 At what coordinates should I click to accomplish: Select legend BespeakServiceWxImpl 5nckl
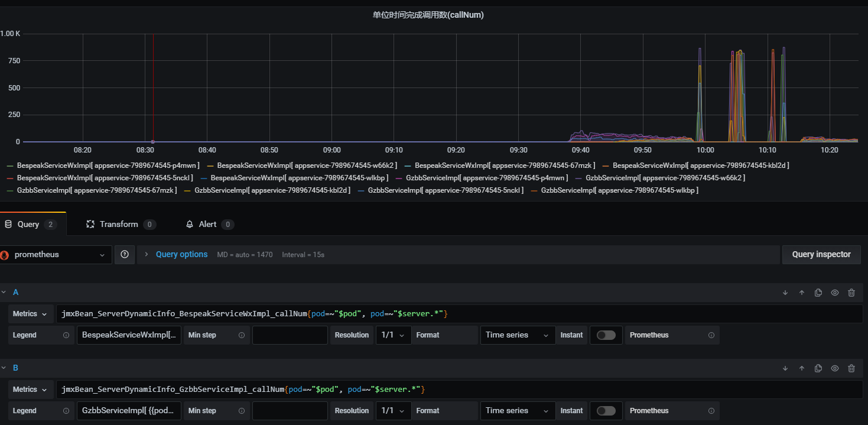tap(105, 178)
